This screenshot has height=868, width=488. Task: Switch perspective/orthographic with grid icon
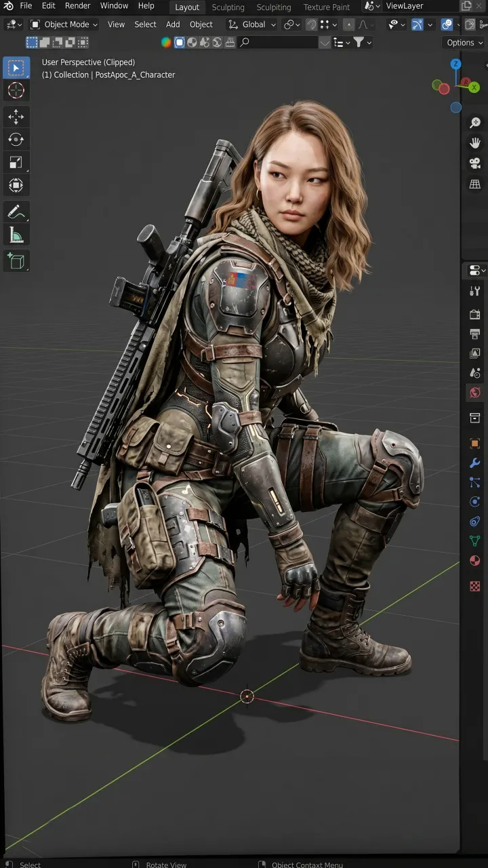pyautogui.click(x=475, y=184)
